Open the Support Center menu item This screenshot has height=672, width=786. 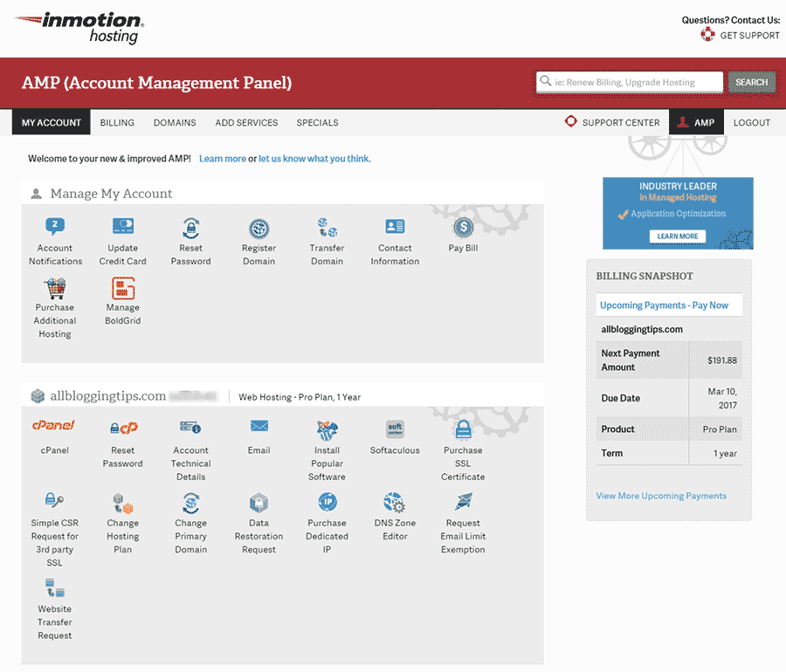pyautogui.click(x=612, y=123)
